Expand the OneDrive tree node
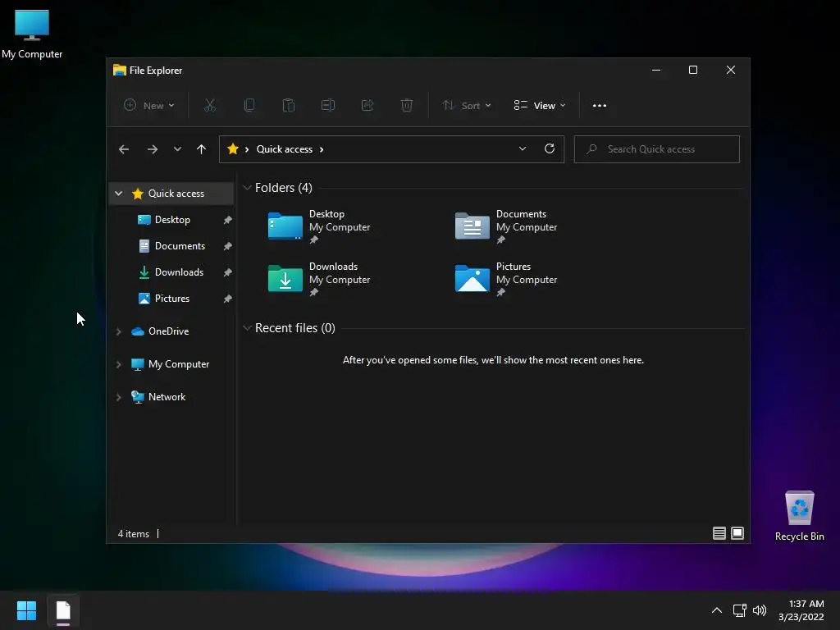Viewport: 840px width, 630px height. [x=118, y=331]
